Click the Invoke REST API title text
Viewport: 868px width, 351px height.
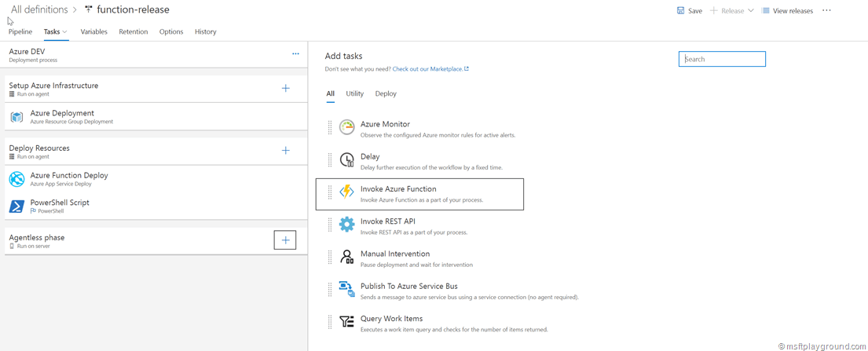[x=387, y=221]
